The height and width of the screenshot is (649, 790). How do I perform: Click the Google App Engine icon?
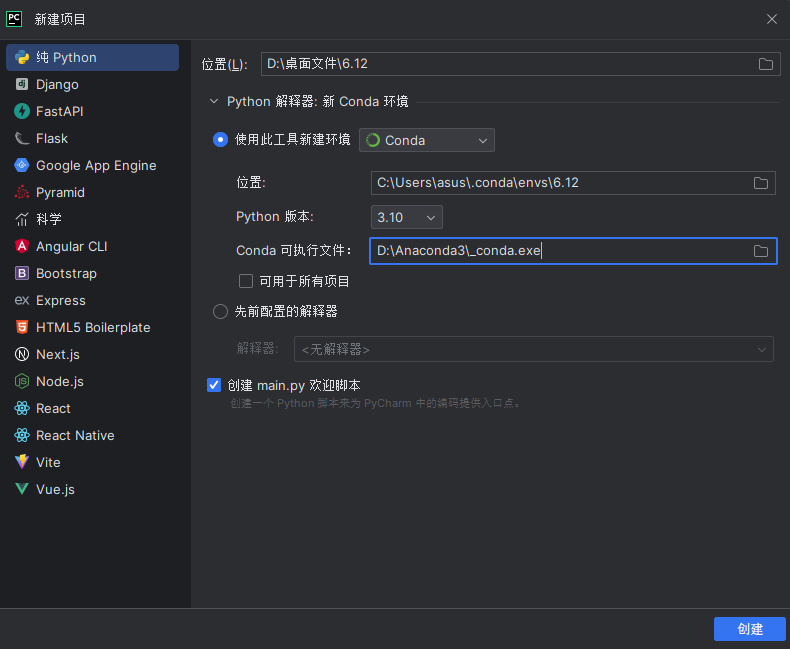tap(22, 165)
